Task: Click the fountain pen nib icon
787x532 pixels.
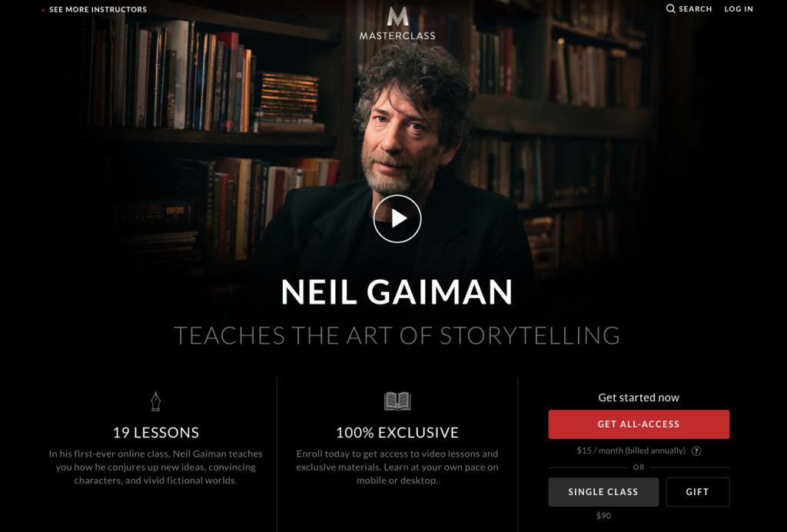Action: [155, 401]
